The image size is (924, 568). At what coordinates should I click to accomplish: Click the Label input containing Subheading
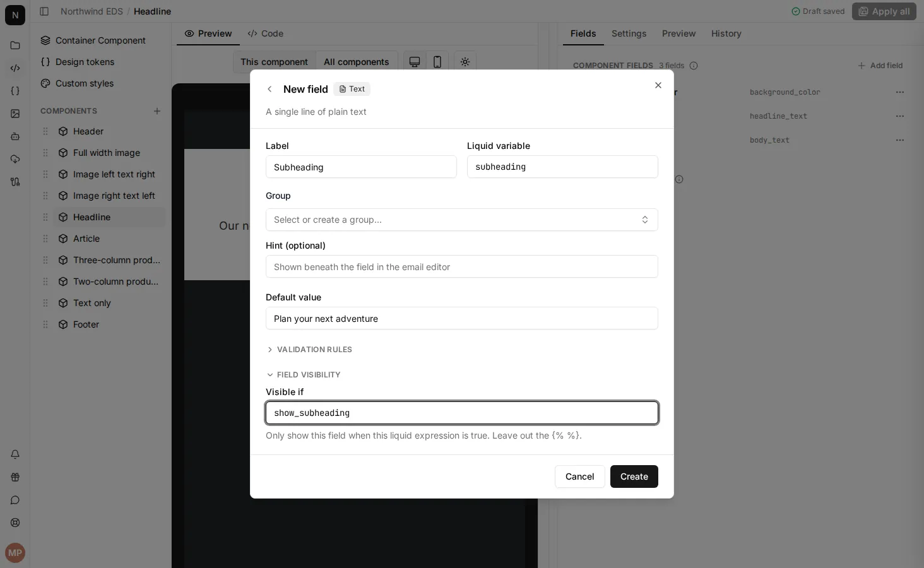tap(361, 167)
